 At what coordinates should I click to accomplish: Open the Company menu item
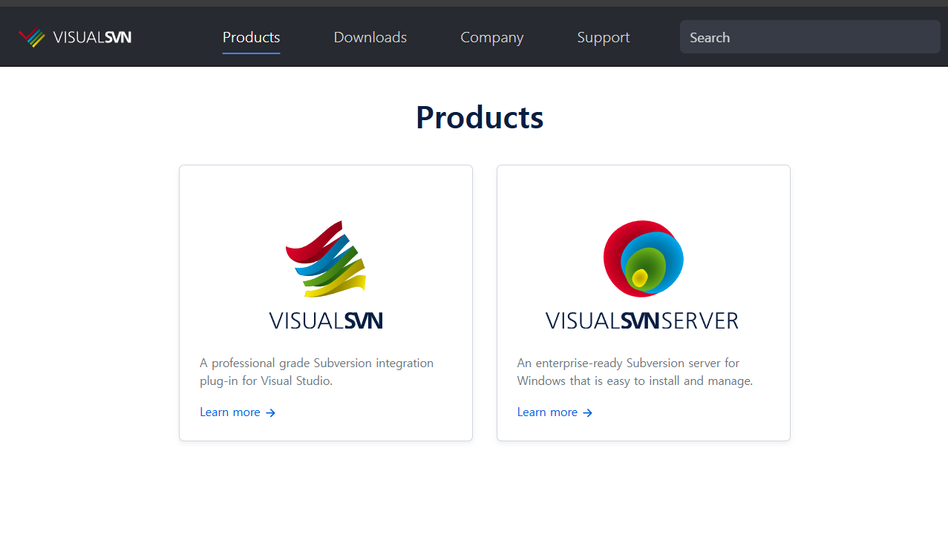(x=492, y=37)
